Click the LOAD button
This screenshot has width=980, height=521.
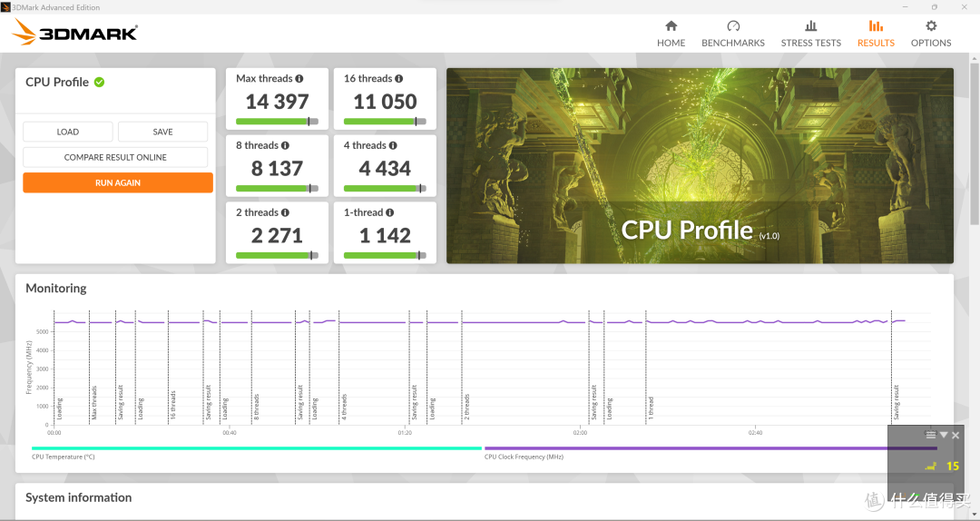click(x=67, y=132)
